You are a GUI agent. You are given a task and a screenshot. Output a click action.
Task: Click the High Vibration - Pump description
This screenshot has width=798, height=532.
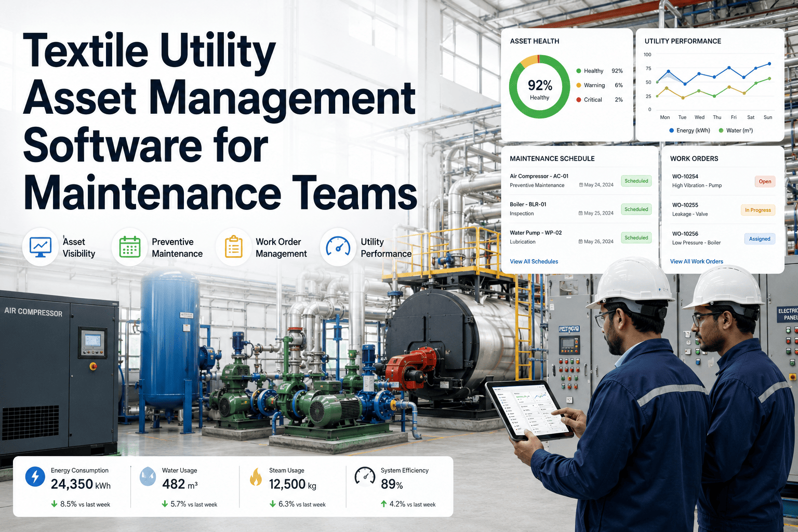pyautogui.click(x=697, y=185)
